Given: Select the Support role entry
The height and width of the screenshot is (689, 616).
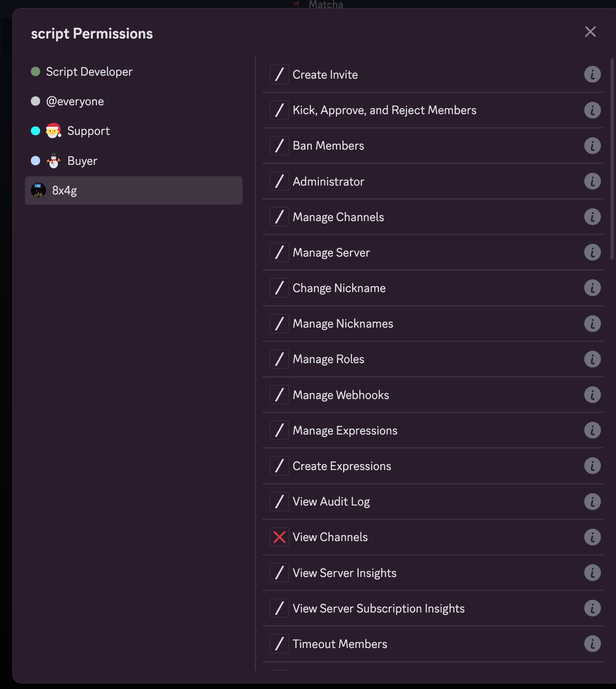Looking at the screenshot, I should pyautogui.click(x=88, y=131).
